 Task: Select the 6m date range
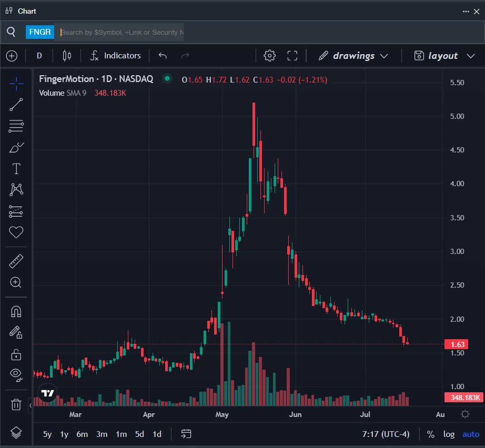point(82,434)
